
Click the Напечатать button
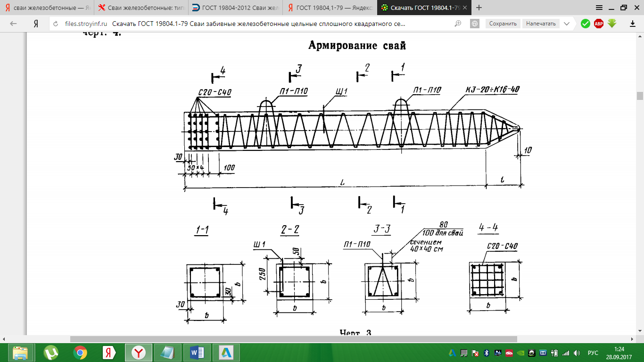point(541,24)
